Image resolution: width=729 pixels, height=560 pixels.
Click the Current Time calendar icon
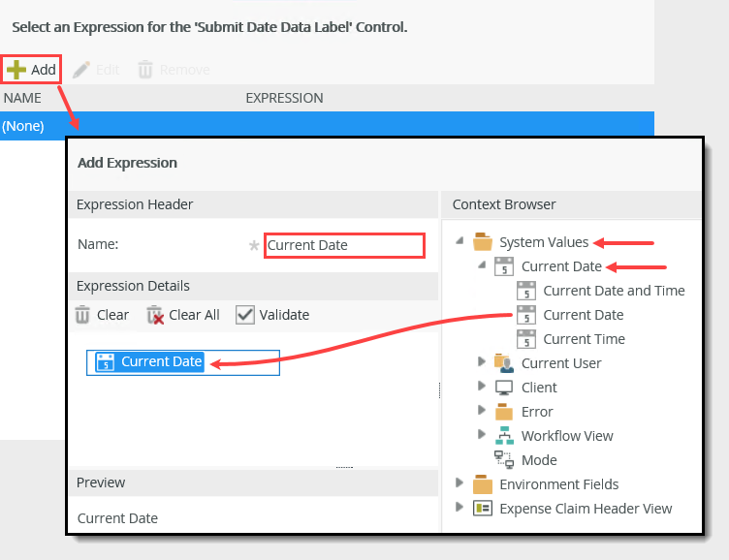pyautogui.click(x=526, y=339)
